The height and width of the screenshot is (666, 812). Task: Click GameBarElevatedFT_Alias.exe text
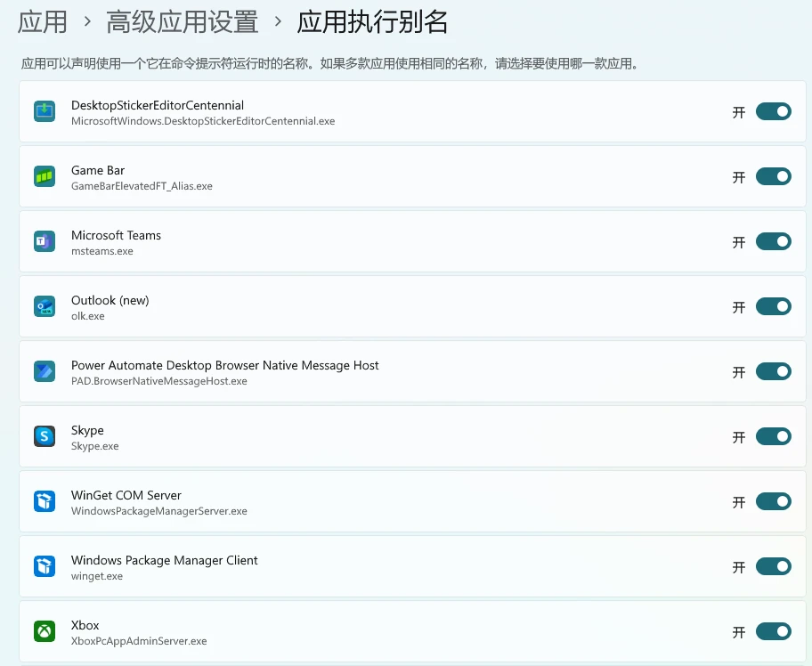coord(142,186)
